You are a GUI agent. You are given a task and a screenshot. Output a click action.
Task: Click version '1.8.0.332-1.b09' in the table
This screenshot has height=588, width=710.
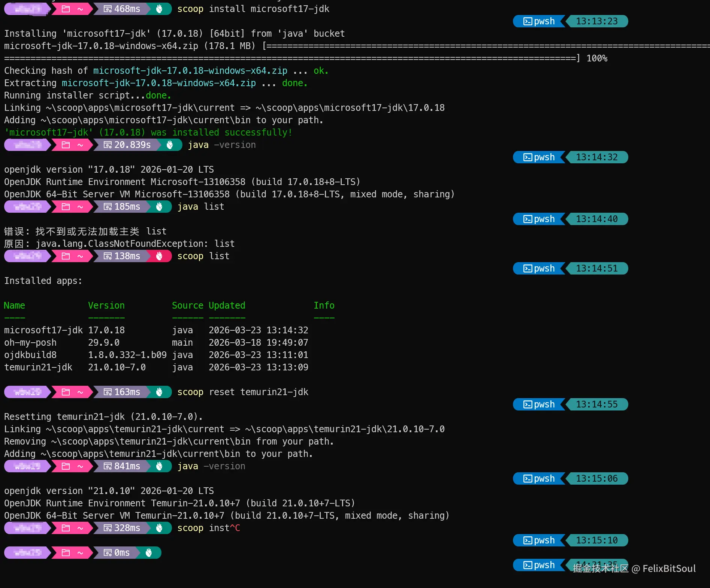point(127,355)
